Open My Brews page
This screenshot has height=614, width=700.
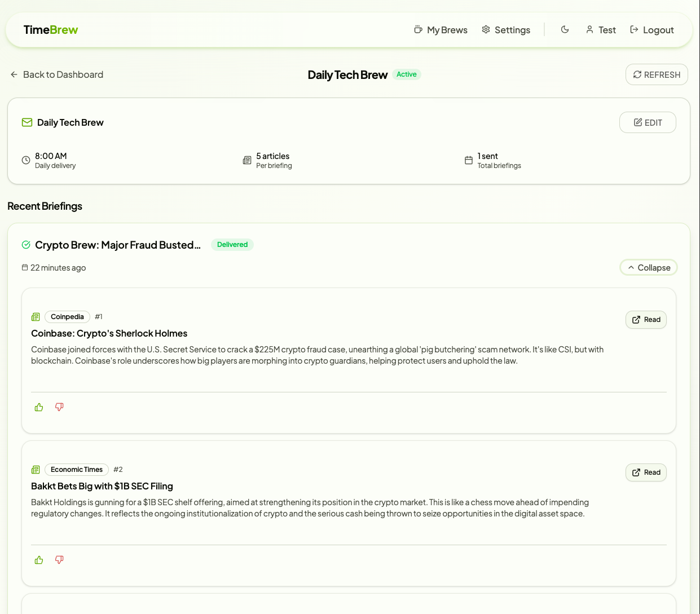[441, 30]
